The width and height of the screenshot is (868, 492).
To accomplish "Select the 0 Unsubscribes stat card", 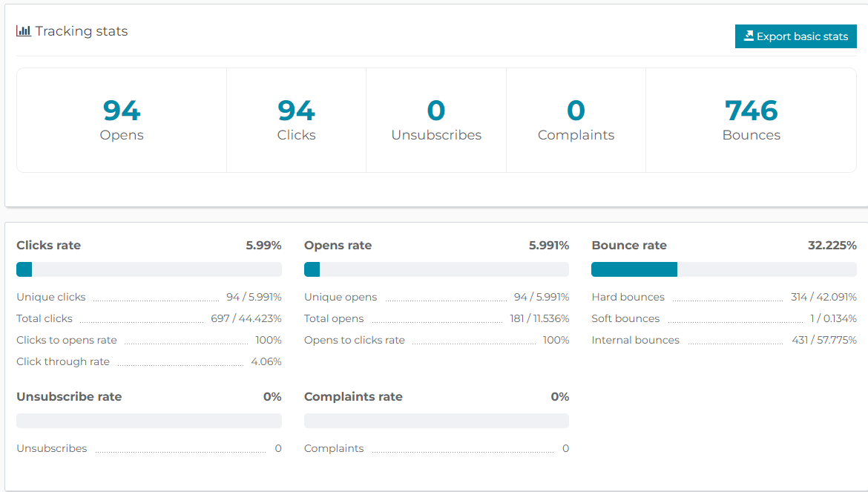I will click(x=436, y=120).
